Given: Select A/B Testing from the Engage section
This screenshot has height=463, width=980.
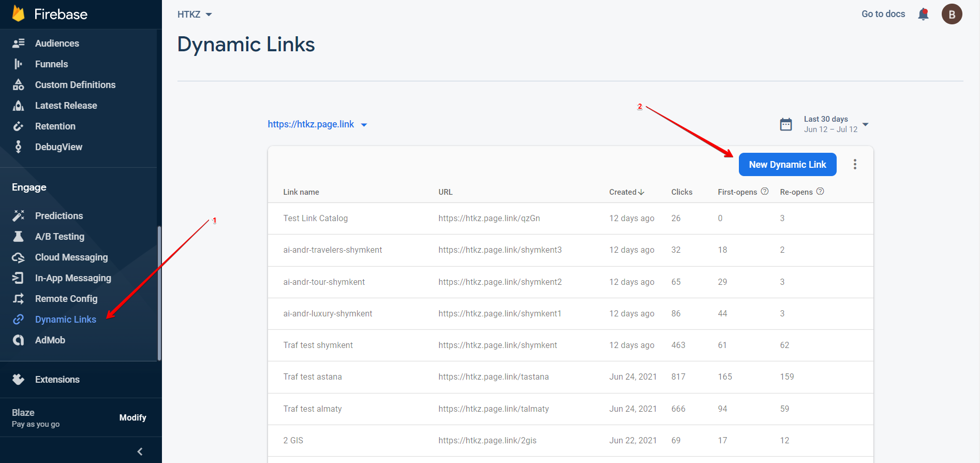Looking at the screenshot, I should pyautogui.click(x=60, y=237).
